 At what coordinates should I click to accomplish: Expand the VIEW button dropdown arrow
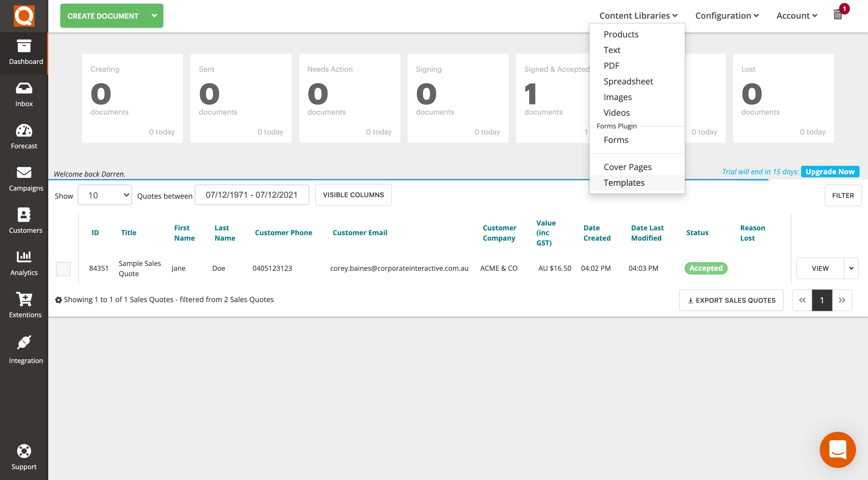tap(851, 268)
